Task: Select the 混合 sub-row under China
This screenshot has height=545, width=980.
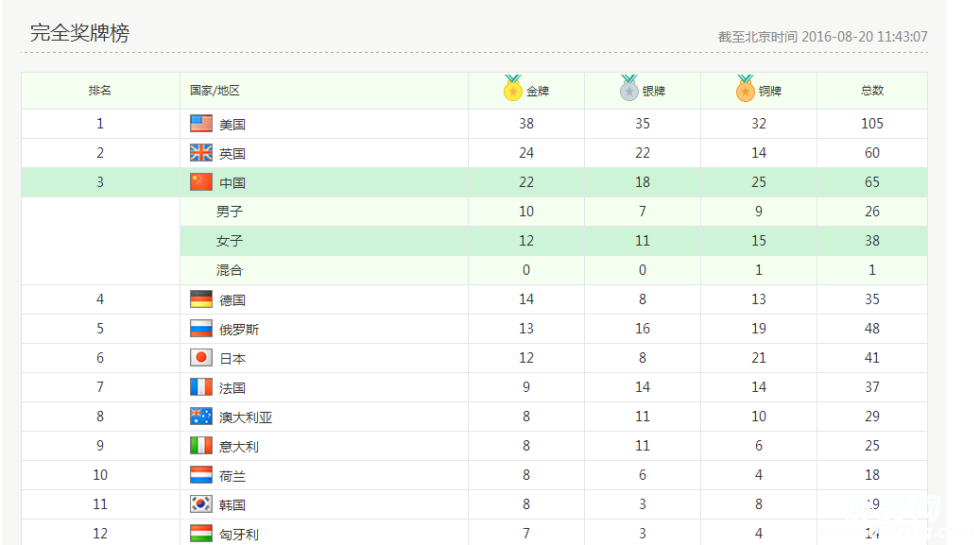Action: click(230, 270)
